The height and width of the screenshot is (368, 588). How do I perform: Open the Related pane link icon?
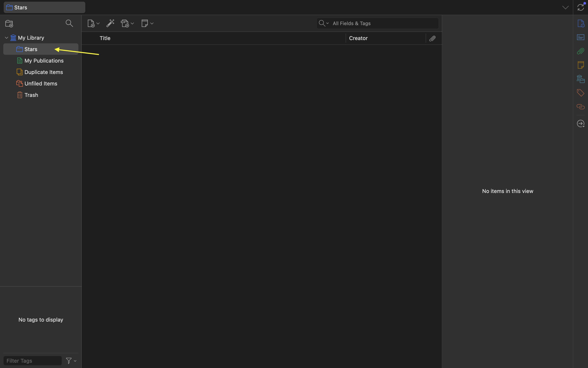581,107
